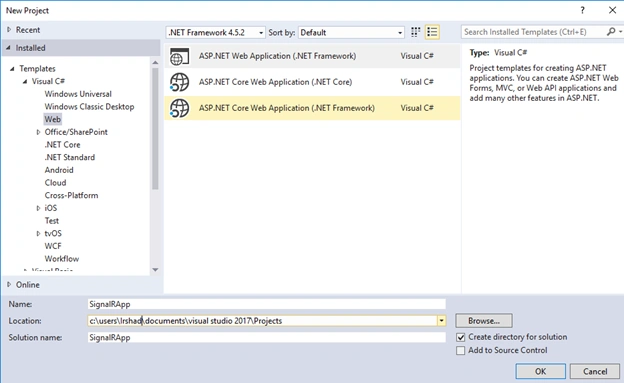The image size is (624, 383).
Task: Select ASP.NET Core Web Application (.NET Framework)
Action: pyautogui.click(x=312, y=108)
